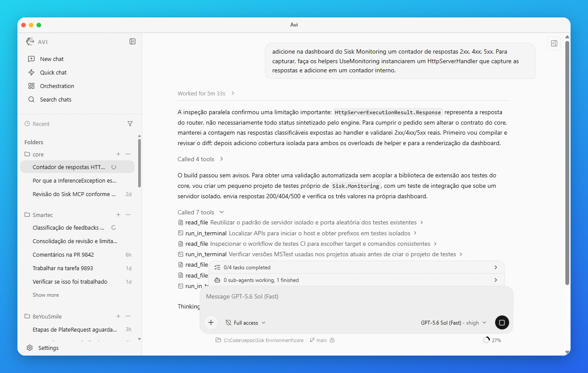Focus the 'Message GPT-5.6 Sol (Fast)' input box

tap(356, 297)
